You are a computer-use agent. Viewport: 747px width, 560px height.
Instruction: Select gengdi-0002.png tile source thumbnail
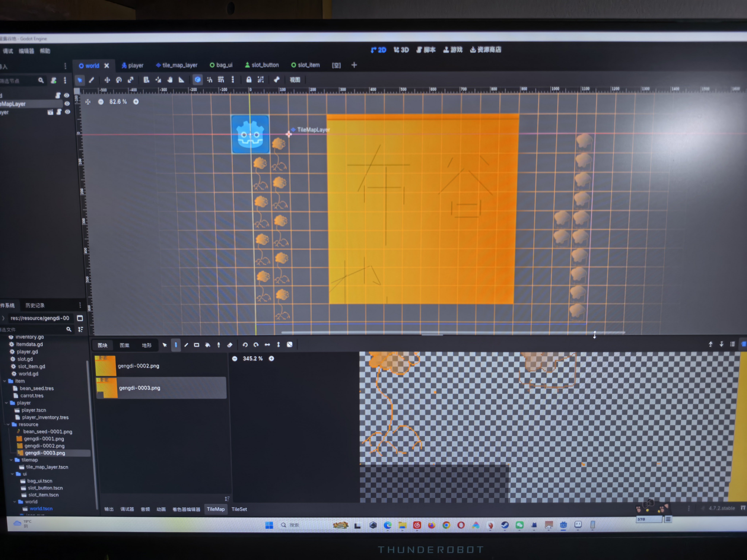pos(106,366)
